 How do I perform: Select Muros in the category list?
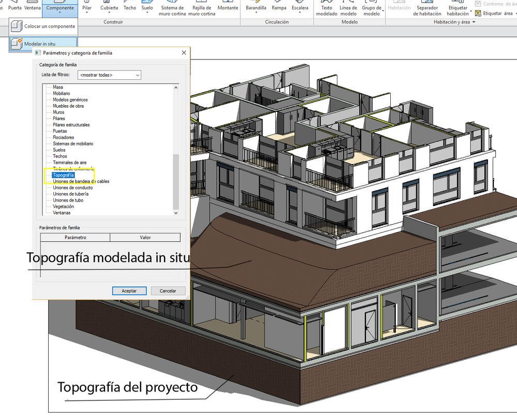(x=58, y=112)
